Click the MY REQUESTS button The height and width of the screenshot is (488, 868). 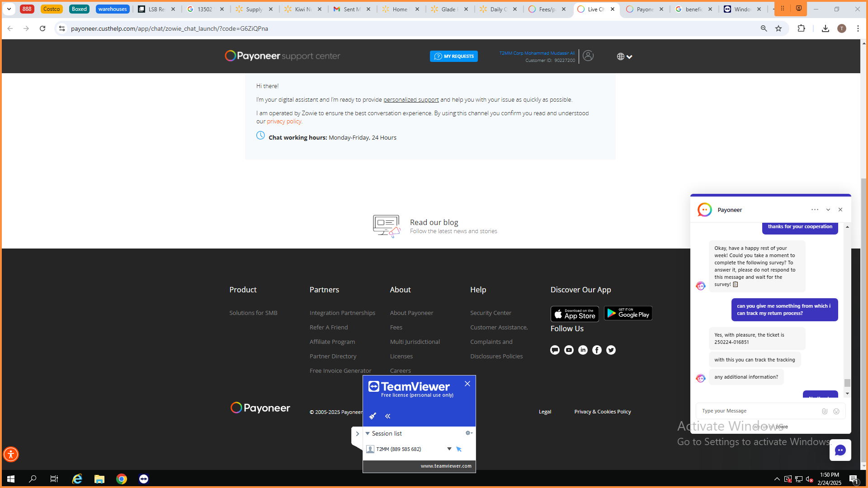click(453, 56)
